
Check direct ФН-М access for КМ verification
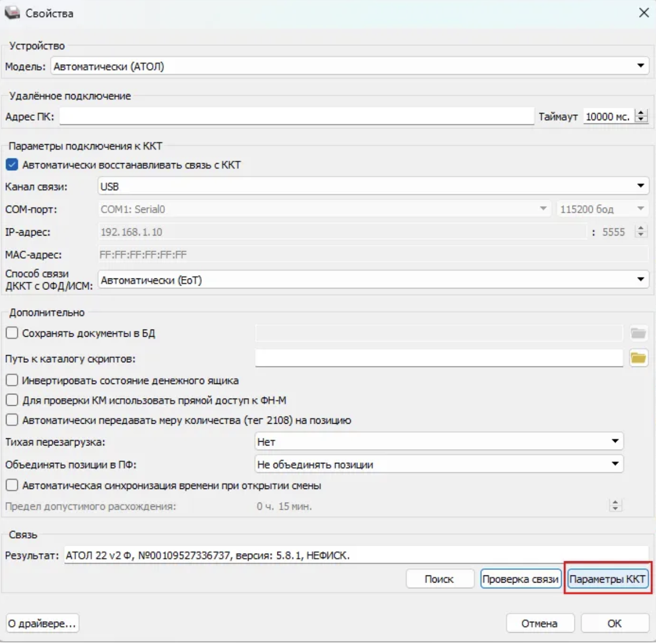[12, 400]
